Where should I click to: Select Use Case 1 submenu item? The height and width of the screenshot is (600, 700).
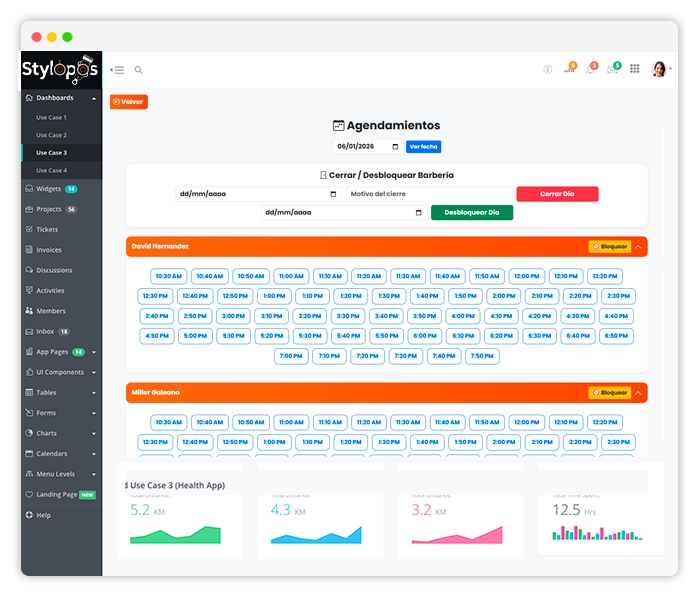[x=51, y=117]
